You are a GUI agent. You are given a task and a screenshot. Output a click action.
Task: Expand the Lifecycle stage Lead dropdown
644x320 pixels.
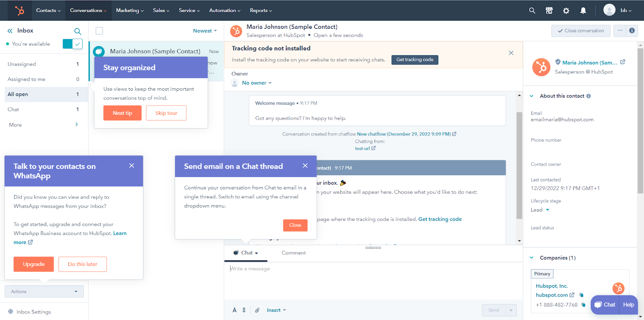(540, 210)
